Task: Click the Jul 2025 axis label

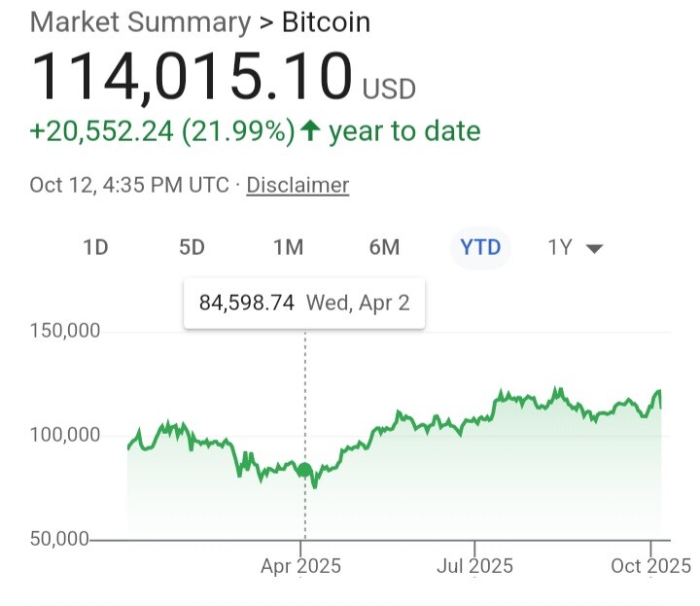Action: pos(474,566)
